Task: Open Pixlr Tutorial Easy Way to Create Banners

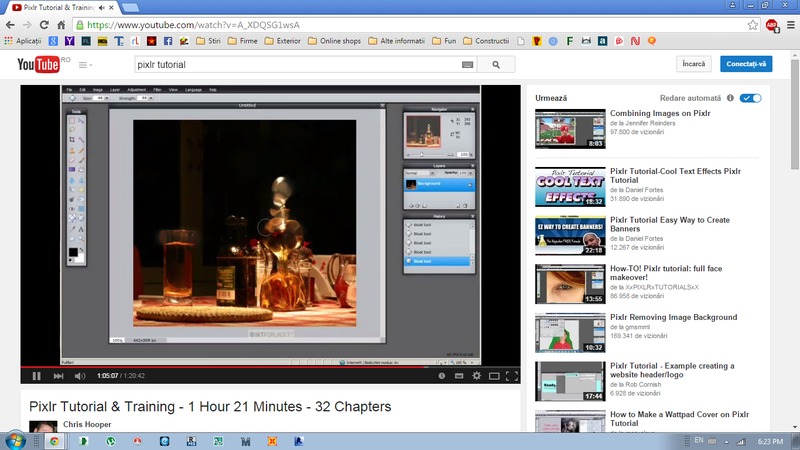Action: coord(670,224)
